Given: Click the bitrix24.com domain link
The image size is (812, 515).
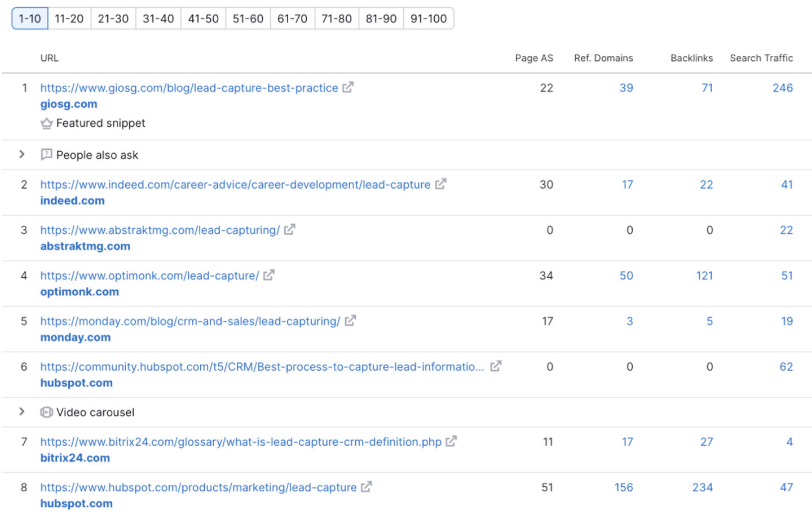Looking at the screenshot, I should point(75,458).
